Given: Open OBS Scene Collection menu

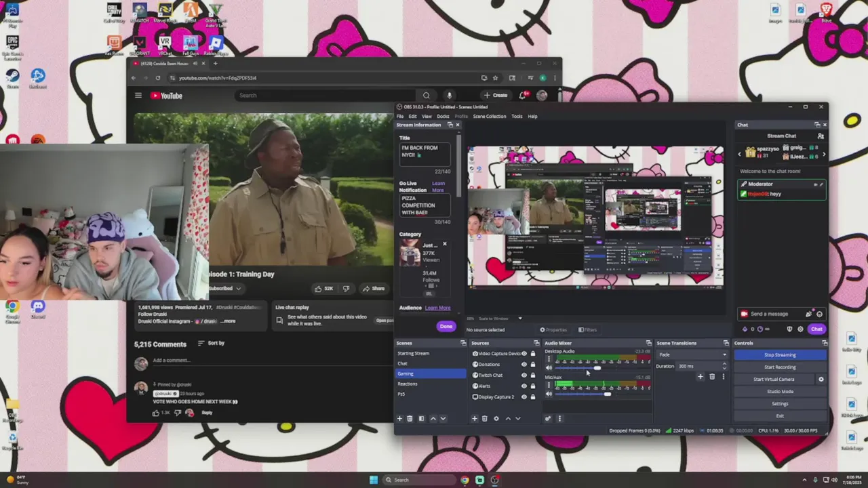Looking at the screenshot, I should coord(490,117).
